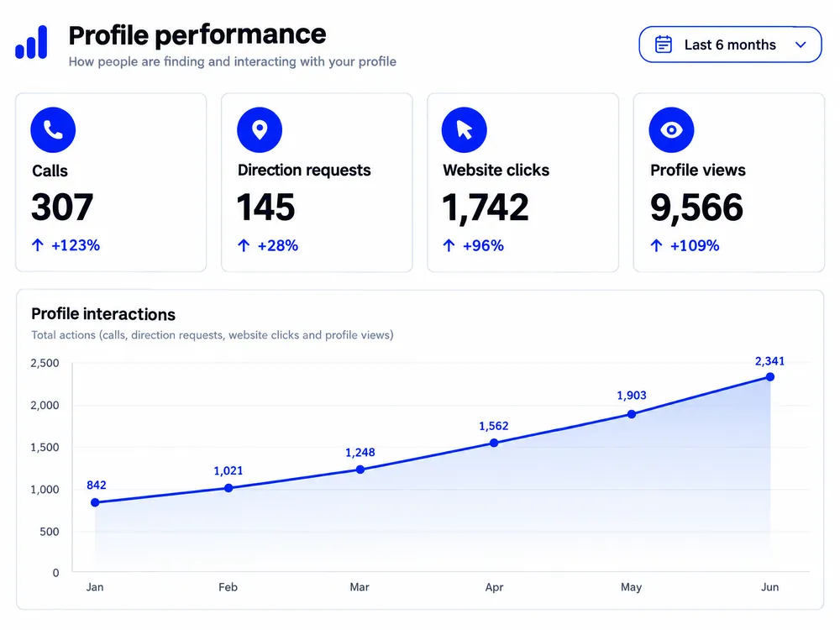The width and height of the screenshot is (840, 630).
Task: Click the Feb axis label
Action: click(x=228, y=587)
